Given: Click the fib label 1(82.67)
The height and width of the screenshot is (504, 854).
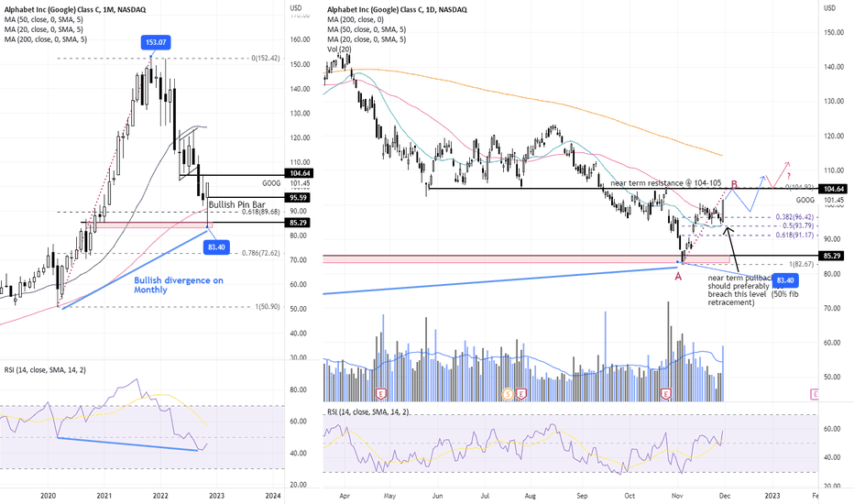Looking at the screenshot, I should tap(801, 264).
